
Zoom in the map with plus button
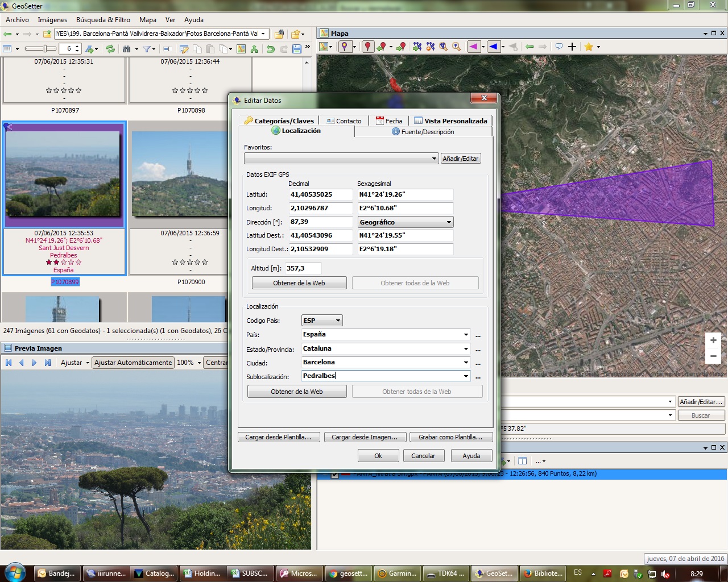pos(713,340)
